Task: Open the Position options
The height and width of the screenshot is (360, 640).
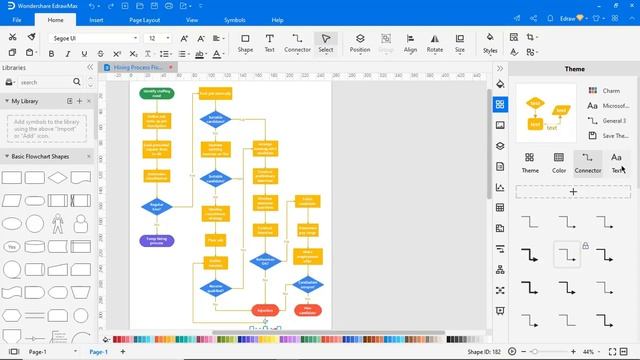Action: click(x=360, y=43)
